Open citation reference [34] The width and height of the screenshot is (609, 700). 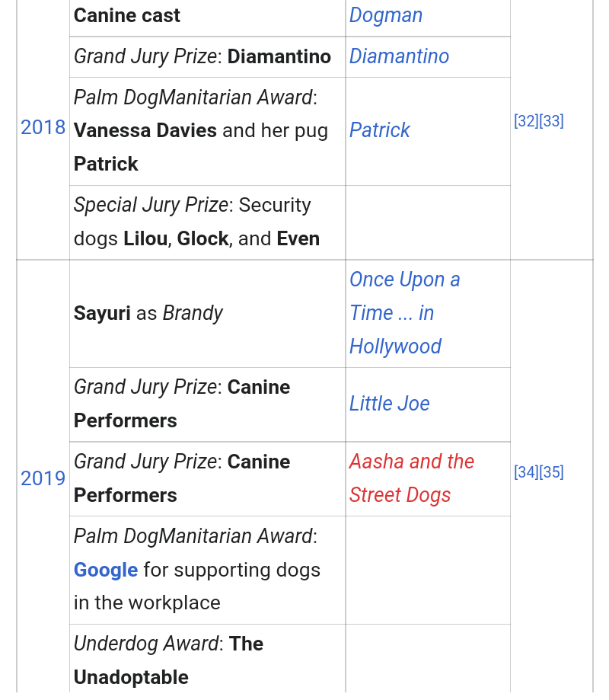click(x=525, y=472)
